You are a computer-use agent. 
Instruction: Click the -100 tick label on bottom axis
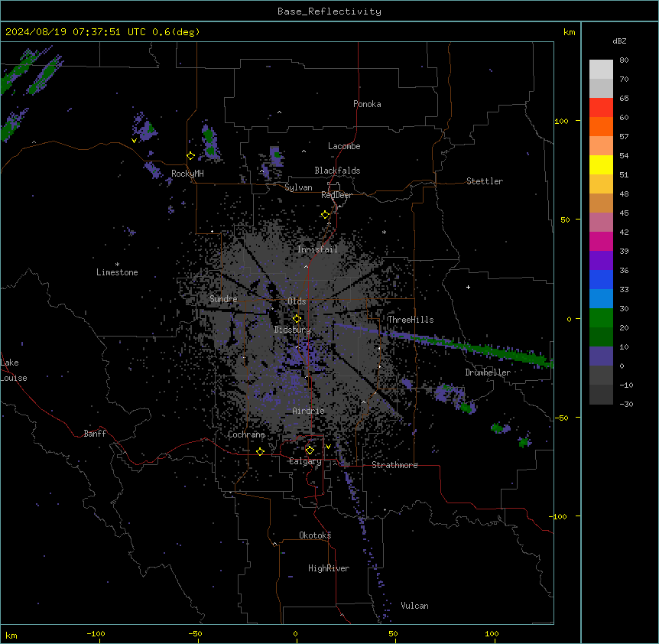tap(96, 633)
